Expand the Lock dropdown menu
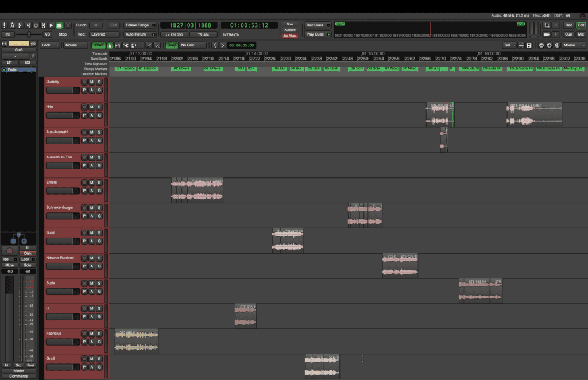 click(x=50, y=45)
